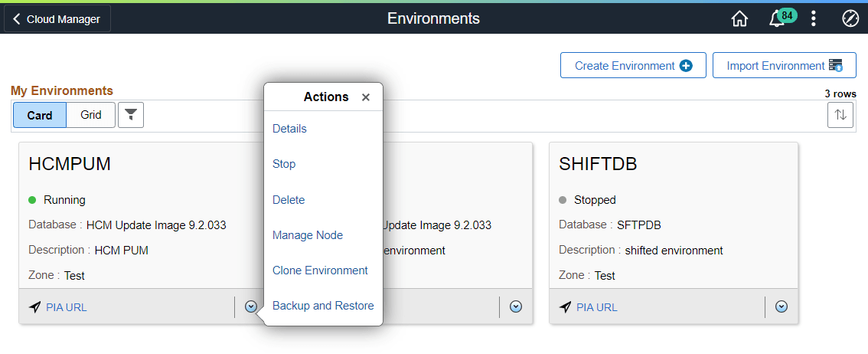Close the Actions popup
Viewport: 868px width, 354px height.
click(366, 97)
